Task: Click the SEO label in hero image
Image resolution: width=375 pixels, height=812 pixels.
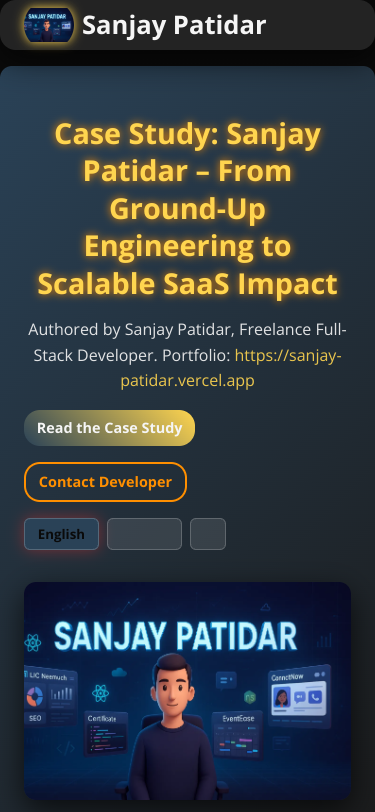Action: [x=35, y=718]
